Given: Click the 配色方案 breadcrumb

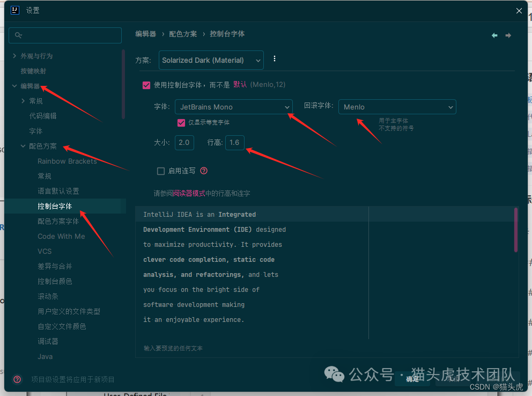Looking at the screenshot, I should [x=183, y=34].
